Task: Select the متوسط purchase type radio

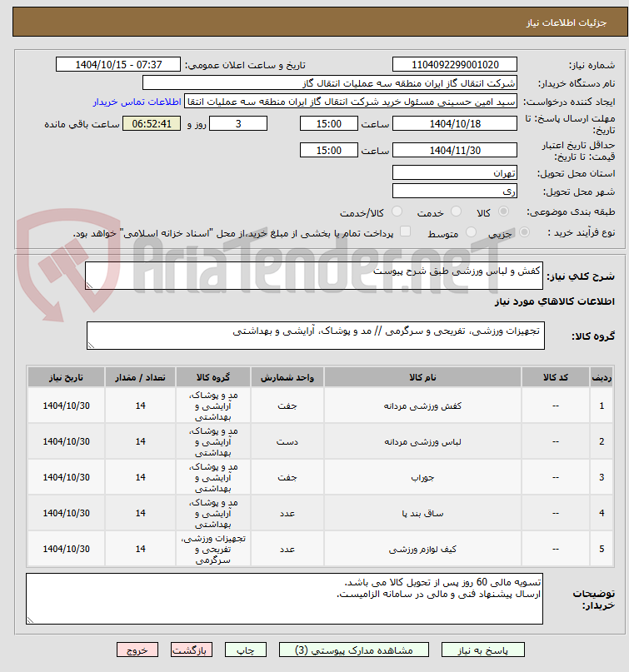Action: coord(471,232)
